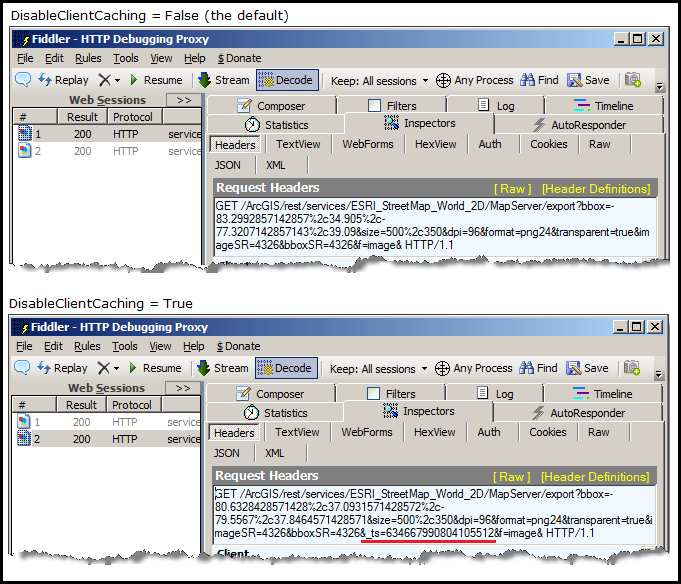This screenshot has height=584, width=681.
Task: Click Replay in the DisableClientCaching = False window
Action: 63,80
